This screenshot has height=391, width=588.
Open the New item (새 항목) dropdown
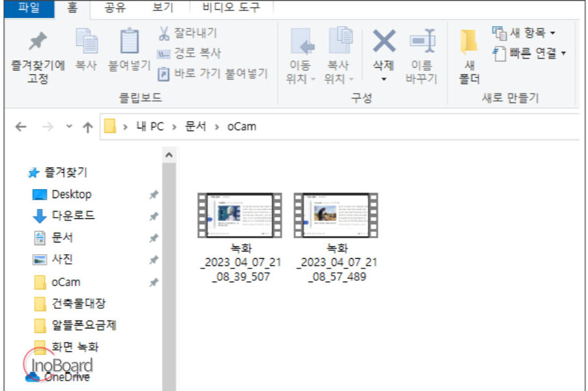523,33
